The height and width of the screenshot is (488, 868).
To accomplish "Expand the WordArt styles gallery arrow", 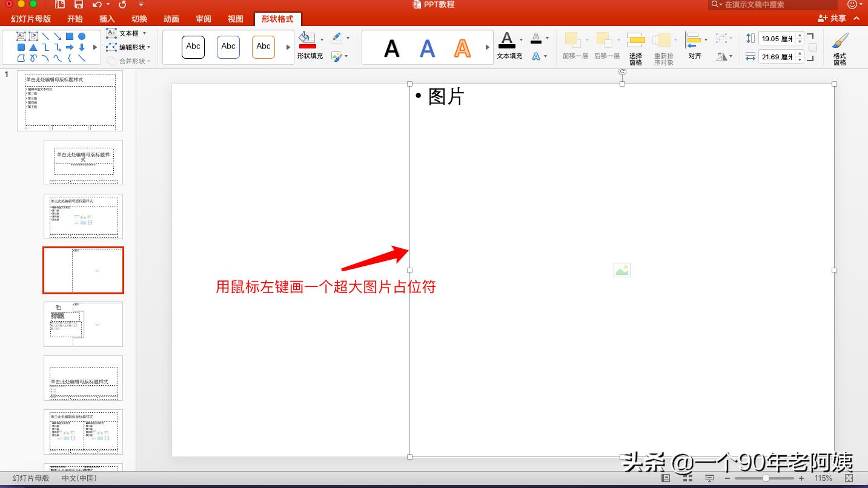I will pyautogui.click(x=488, y=47).
